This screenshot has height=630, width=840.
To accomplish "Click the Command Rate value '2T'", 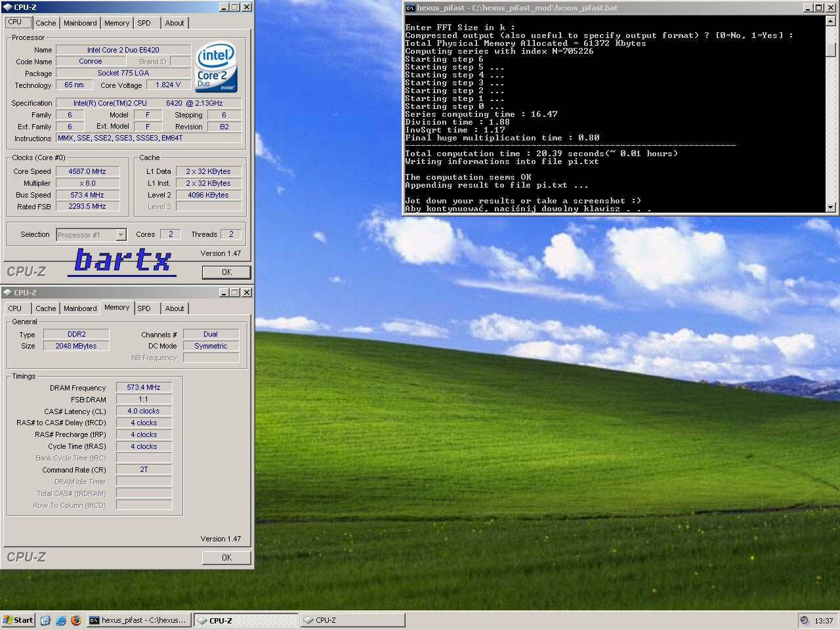I will [144, 470].
